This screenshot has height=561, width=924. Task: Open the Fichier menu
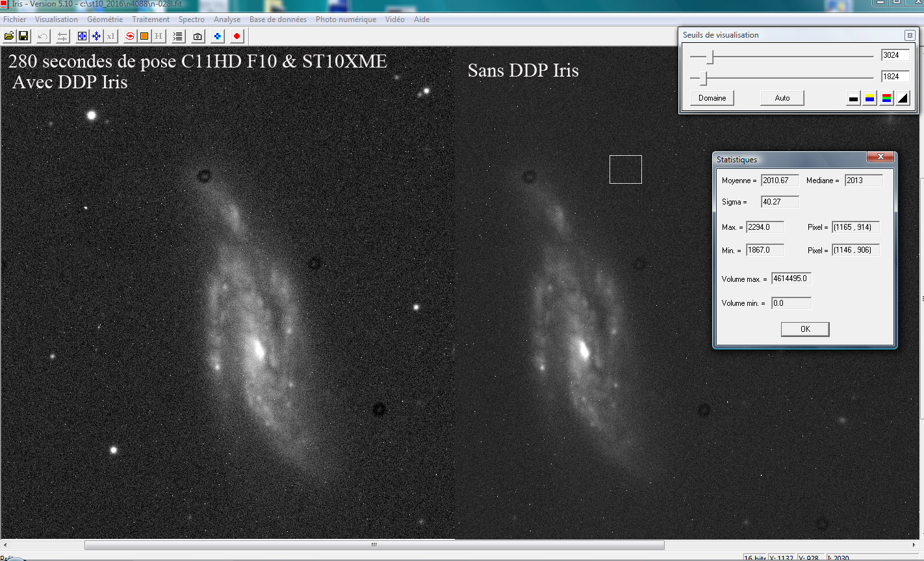click(x=15, y=19)
